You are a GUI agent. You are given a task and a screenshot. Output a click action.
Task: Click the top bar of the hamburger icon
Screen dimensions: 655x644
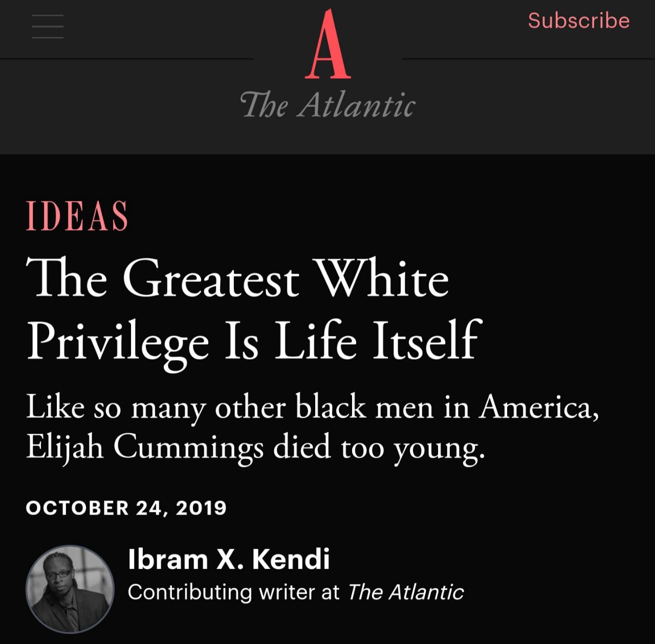tap(48, 15)
